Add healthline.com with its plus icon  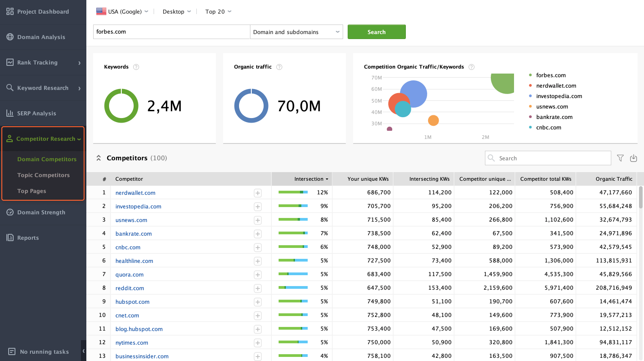tap(258, 261)
